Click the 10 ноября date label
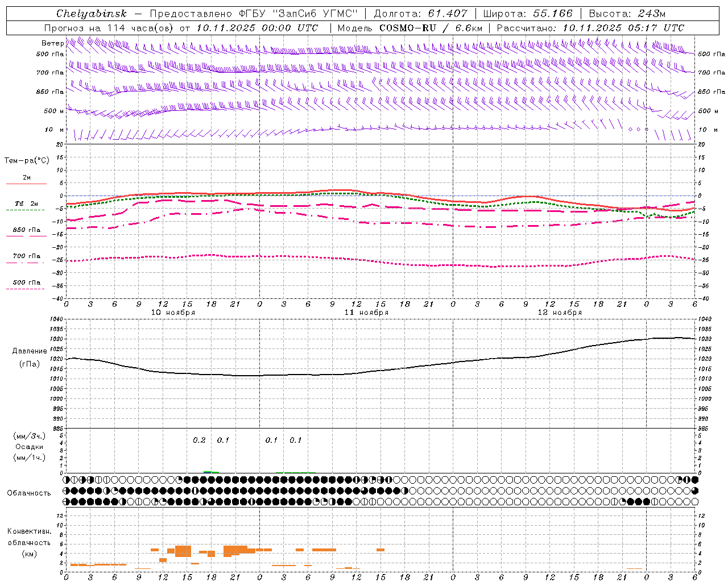Viewport: 728px width, 582px height. pos(173,313)
